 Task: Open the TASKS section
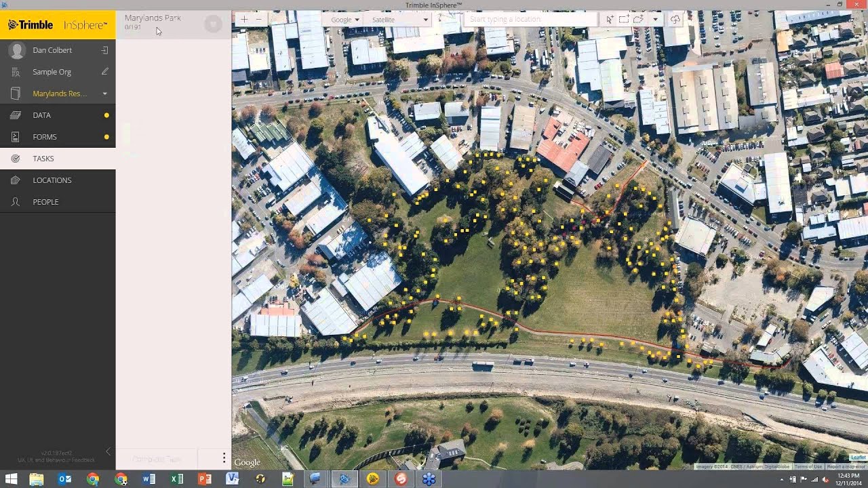tap(58, 159)
